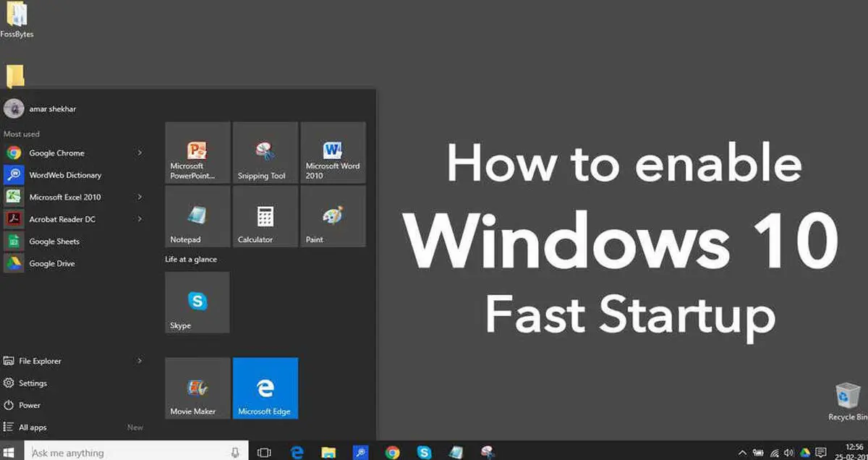
Task: Open the Movie Maker tile
Action: coord(197,388)
